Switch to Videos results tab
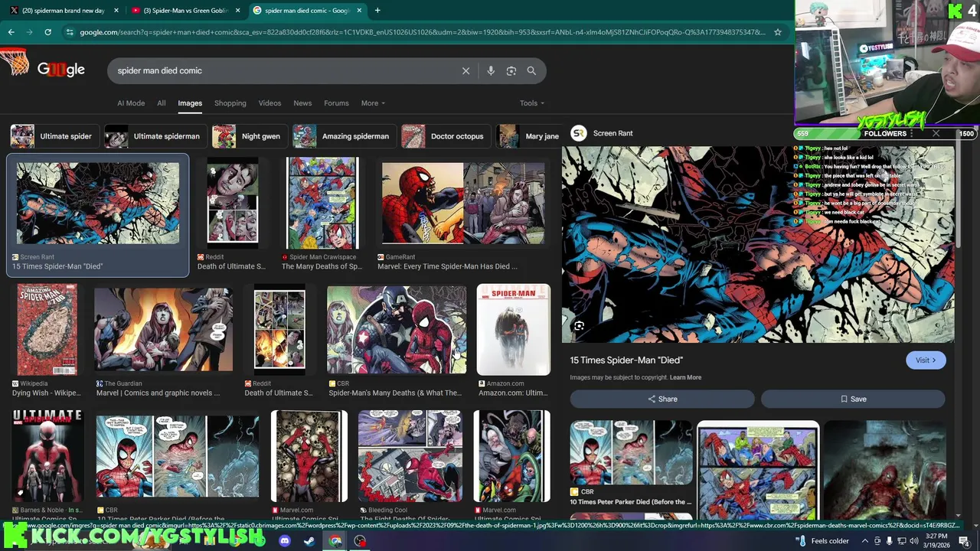The height and width of the screenshot is (551, 980). click(x=269, y=103)
